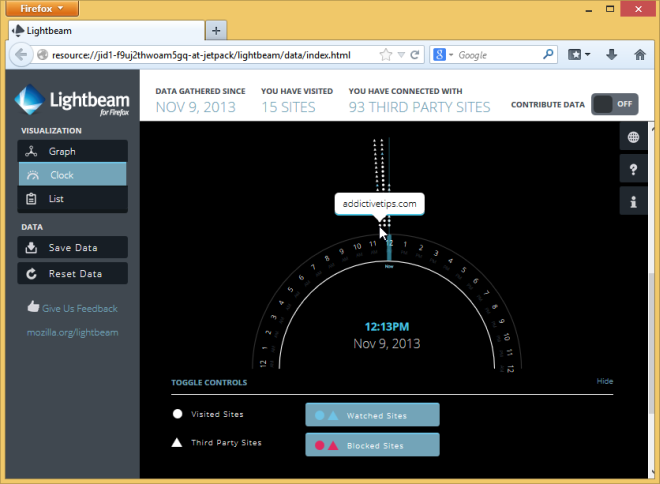The height and width of the screenshot is (484, 660).
Task: Open a new tab with plus button
Action: tap(218, 29)
